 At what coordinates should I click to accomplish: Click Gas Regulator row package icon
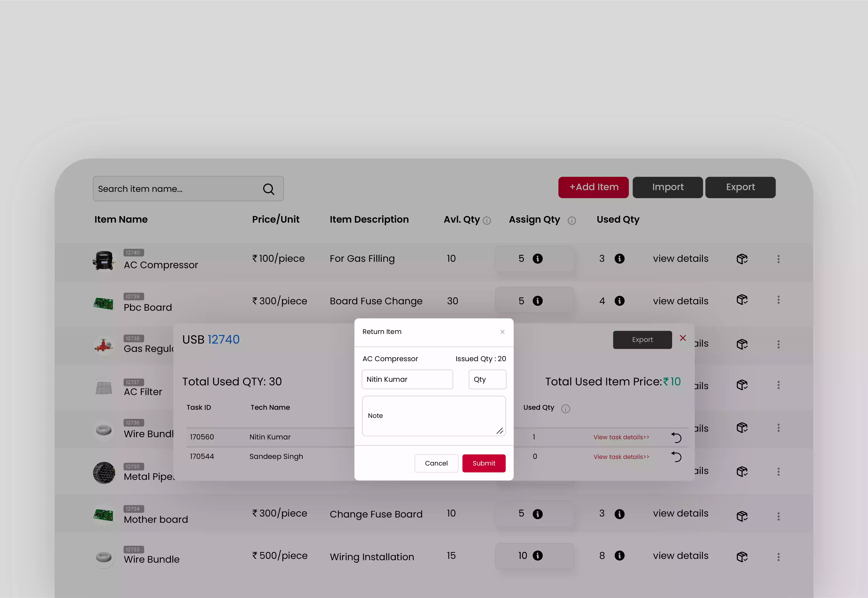click(x=742, y=344)
